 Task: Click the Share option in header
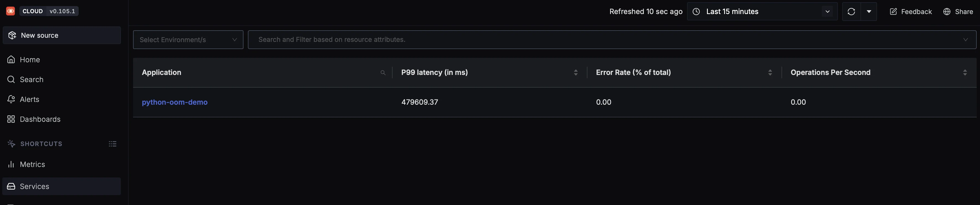[x=959, y=11]
